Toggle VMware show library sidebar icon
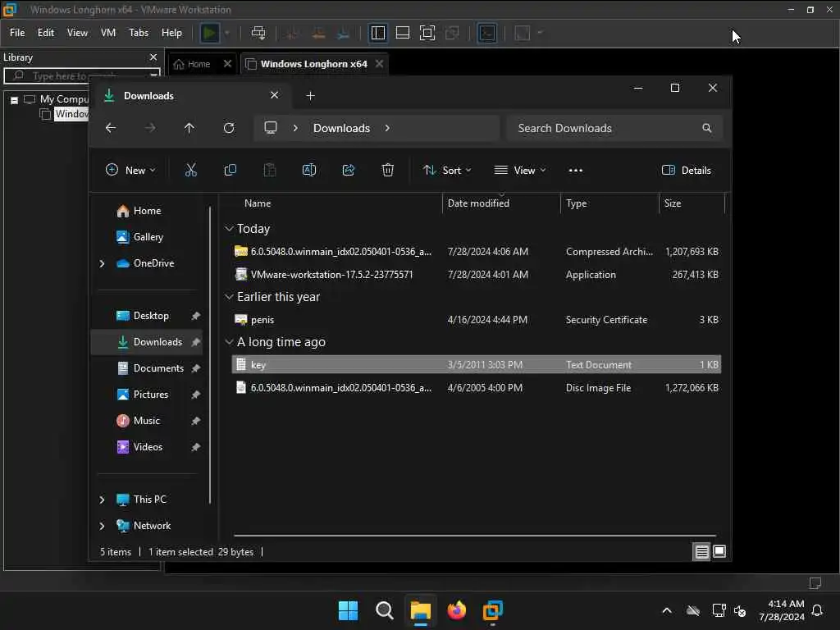The height and width of the screenshot is (630, 840). pos(377,33)
